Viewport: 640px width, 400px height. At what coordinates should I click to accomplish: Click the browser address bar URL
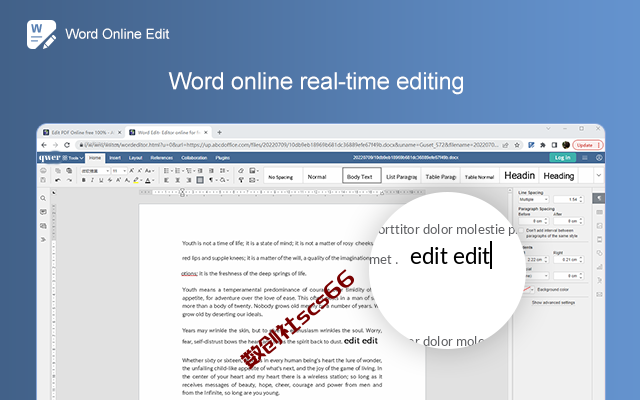click(x=291, y=145)
